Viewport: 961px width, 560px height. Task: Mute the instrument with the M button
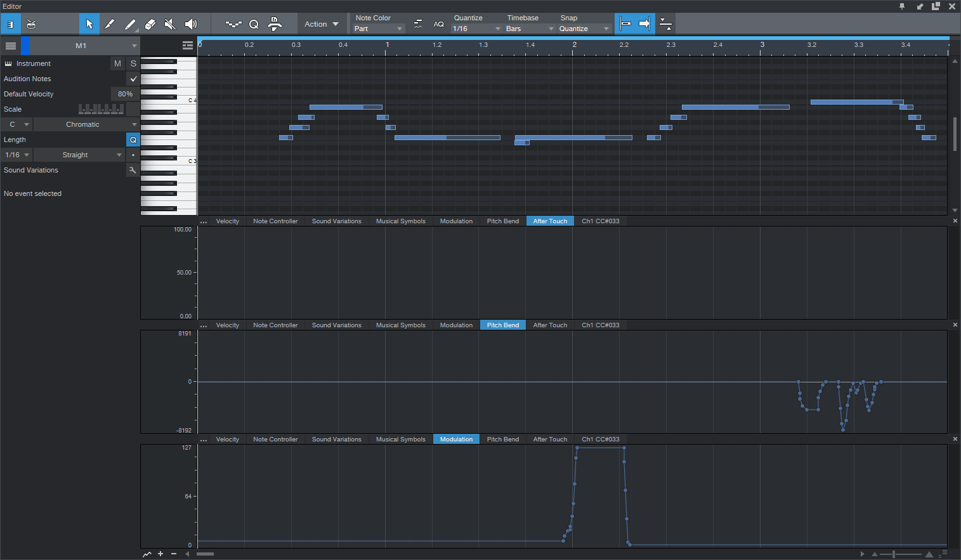pos(117,63)
